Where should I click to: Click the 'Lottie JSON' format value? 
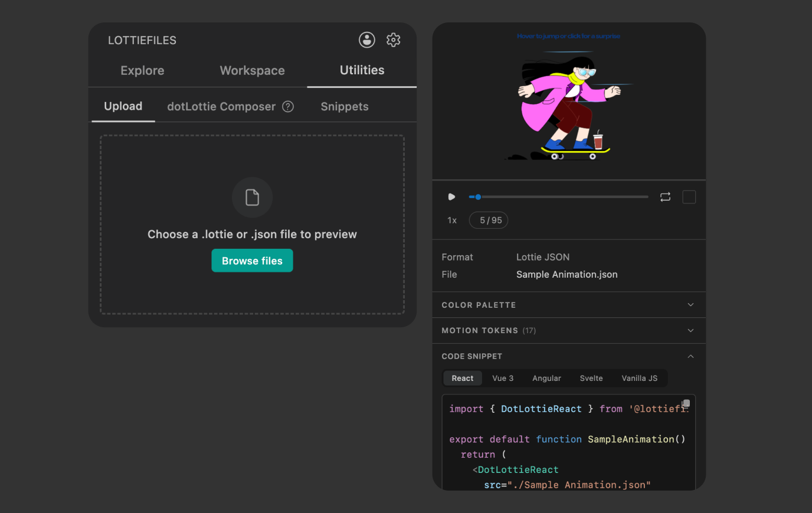coord(543,258)
